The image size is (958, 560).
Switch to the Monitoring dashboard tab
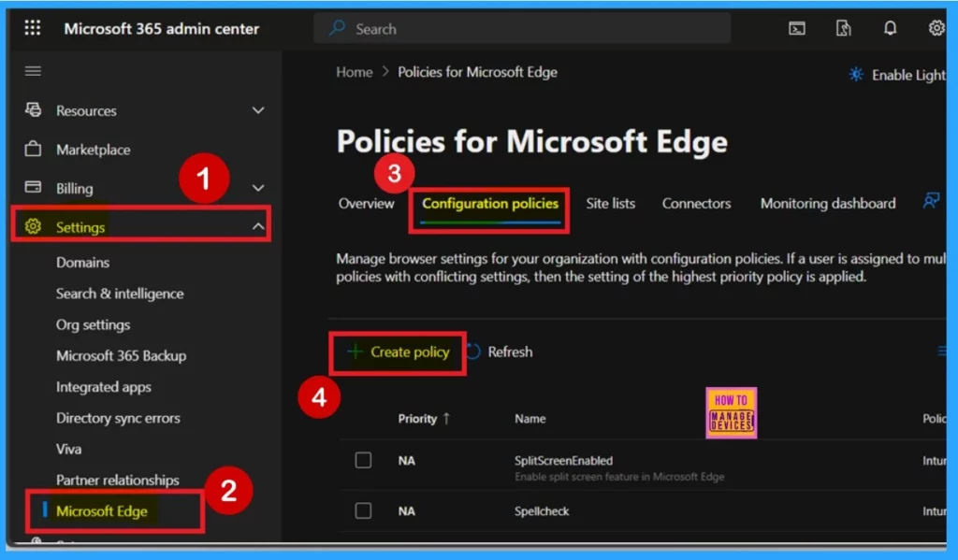[828, 204]
